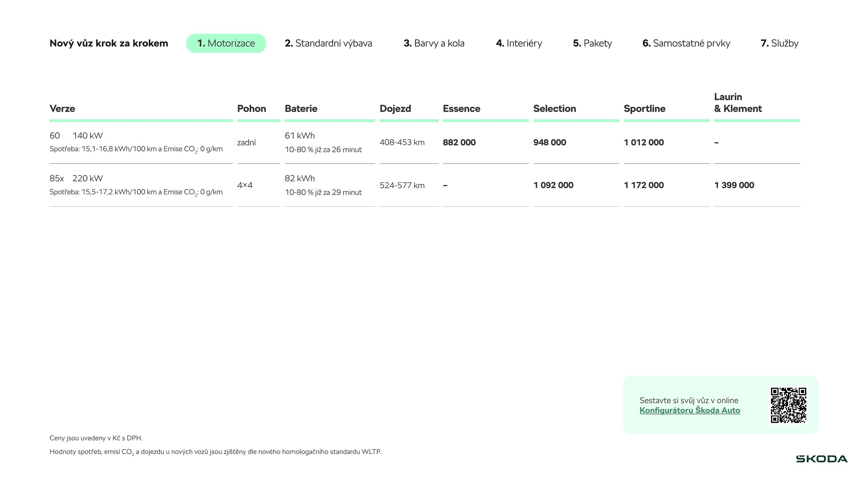Open the 1. Motorizace tab
Screen dimensions: 868x488
pyautogui.click(x=226, y=43)
